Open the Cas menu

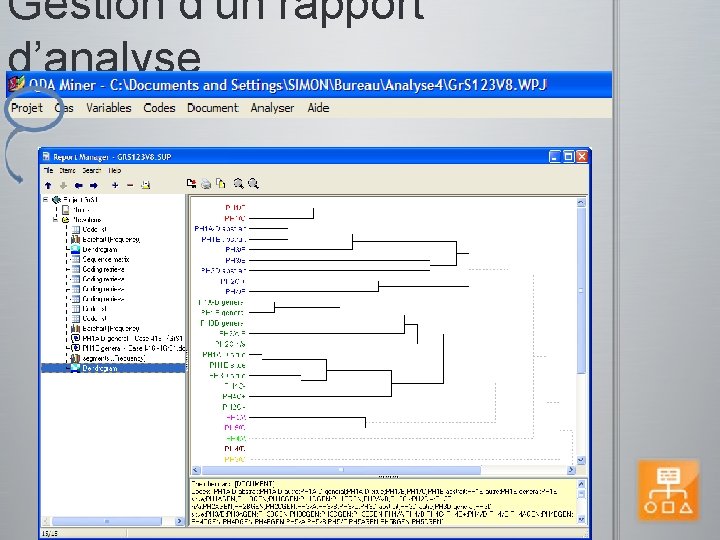pyautogui.click(x=64, y=108)
